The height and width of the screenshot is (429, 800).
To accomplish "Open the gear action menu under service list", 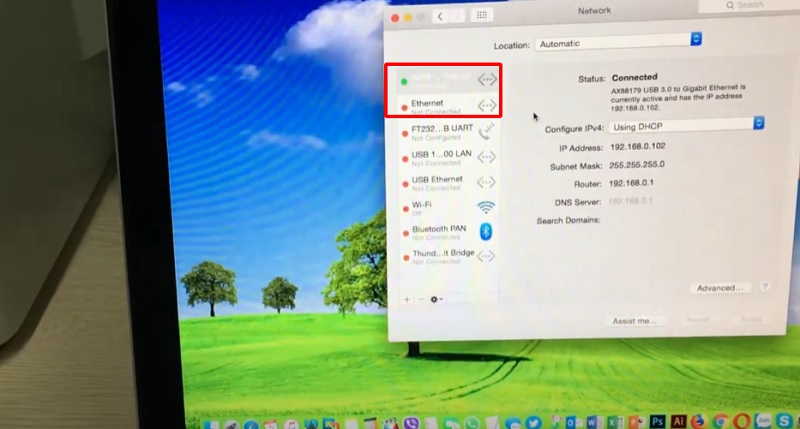I will 436,299.
